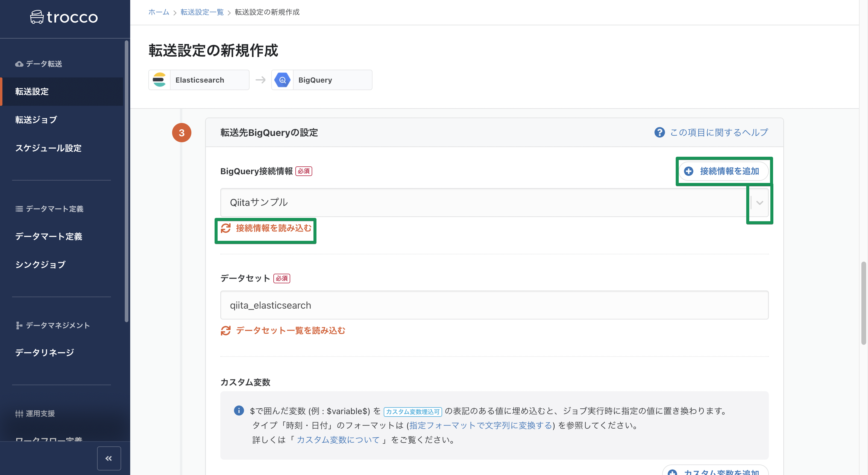Screen dimensions: 868x475
Task: Click the help question mark icon
Action: (x=659, y=132)
